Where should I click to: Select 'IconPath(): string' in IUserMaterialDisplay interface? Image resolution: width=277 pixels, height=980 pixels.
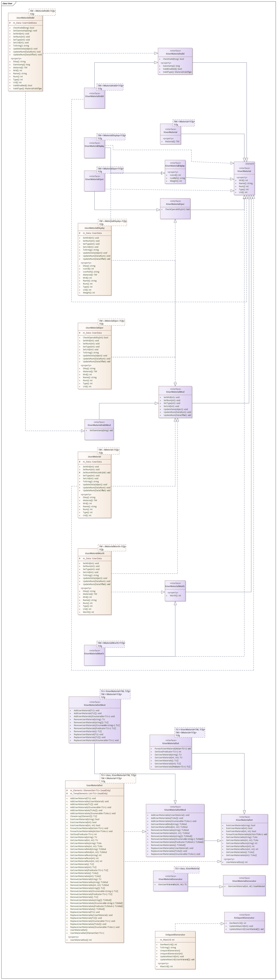177,178
